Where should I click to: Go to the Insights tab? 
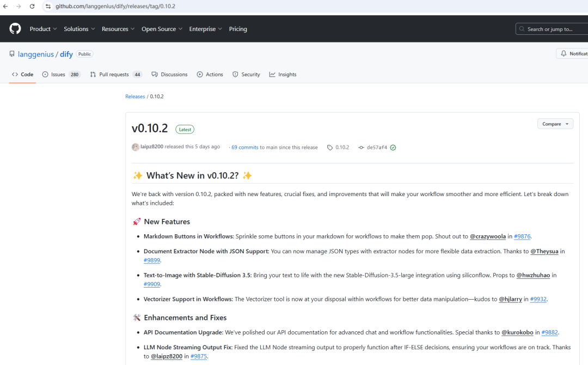pyautogui.click(x=283, y=75)
